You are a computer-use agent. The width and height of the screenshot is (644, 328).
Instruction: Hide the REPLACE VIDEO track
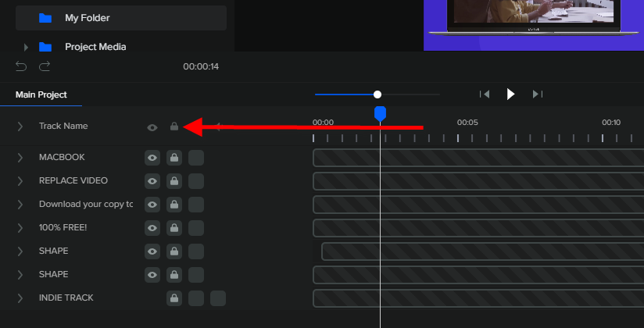coord(152,181)
